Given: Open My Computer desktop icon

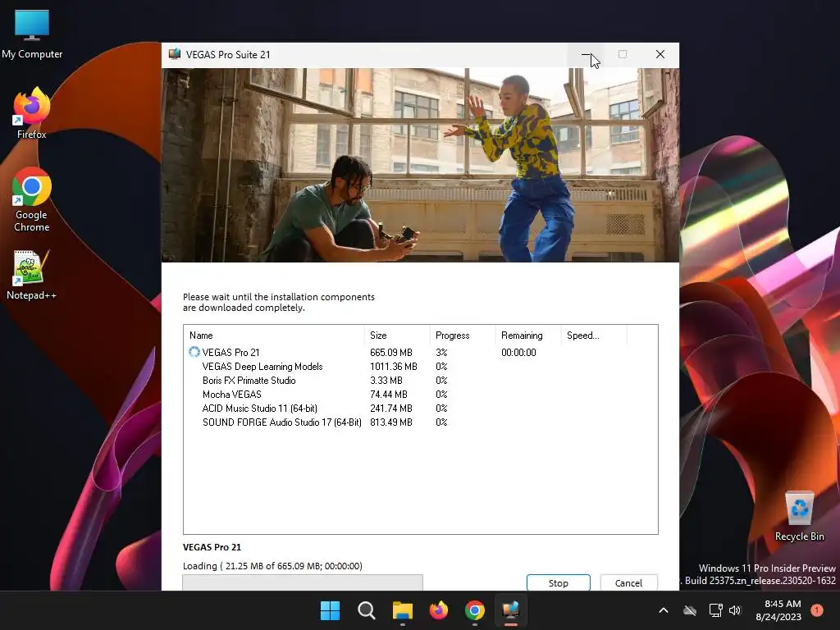Looking at the screenshot, I should click(32, 34).
